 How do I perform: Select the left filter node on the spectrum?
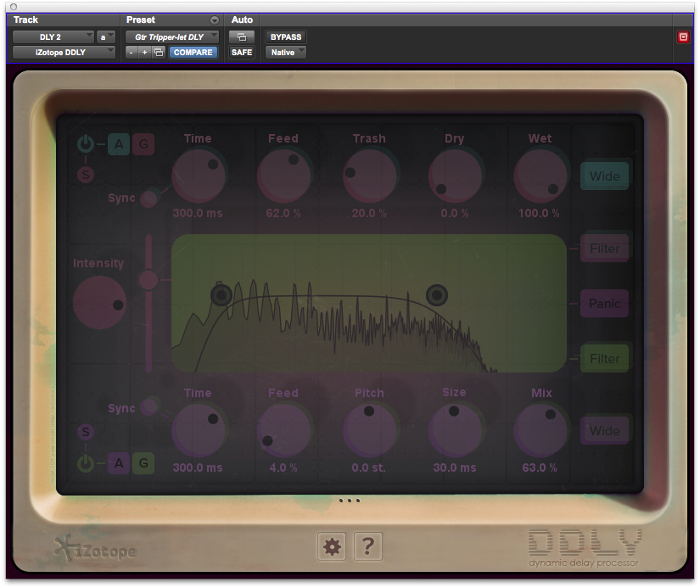[221, 294]
